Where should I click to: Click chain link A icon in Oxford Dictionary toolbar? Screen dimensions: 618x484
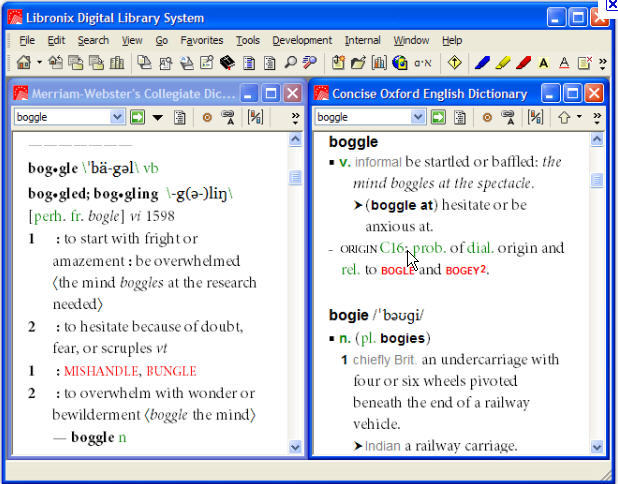click(x=508, y=117)
